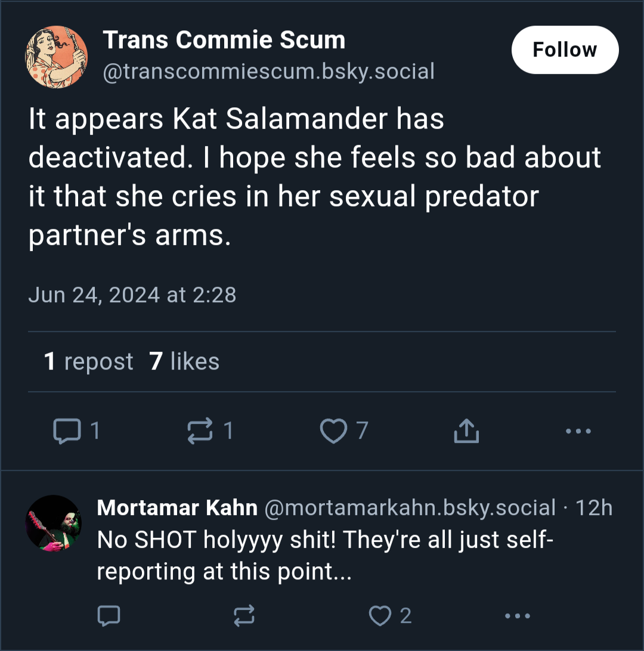Screen dimensions: 644x651
Task: Open Mortamar Kahn's profile name
Action: point(177,507)
